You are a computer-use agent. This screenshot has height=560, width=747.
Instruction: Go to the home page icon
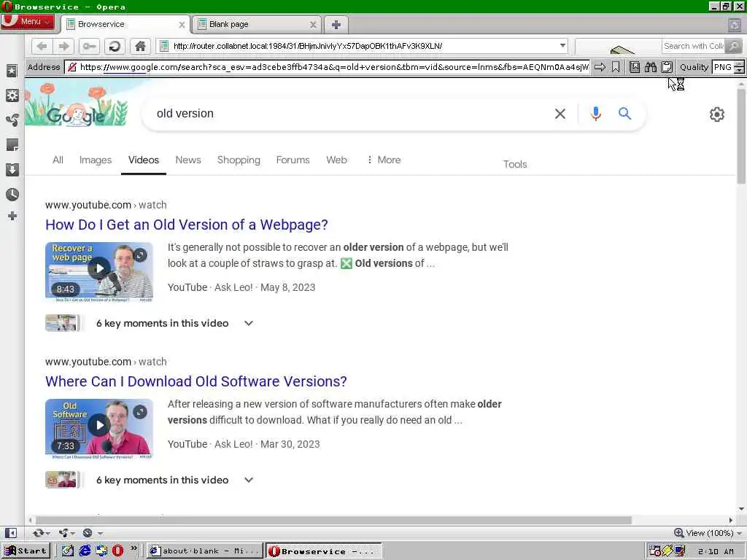[x=140, y=46]
